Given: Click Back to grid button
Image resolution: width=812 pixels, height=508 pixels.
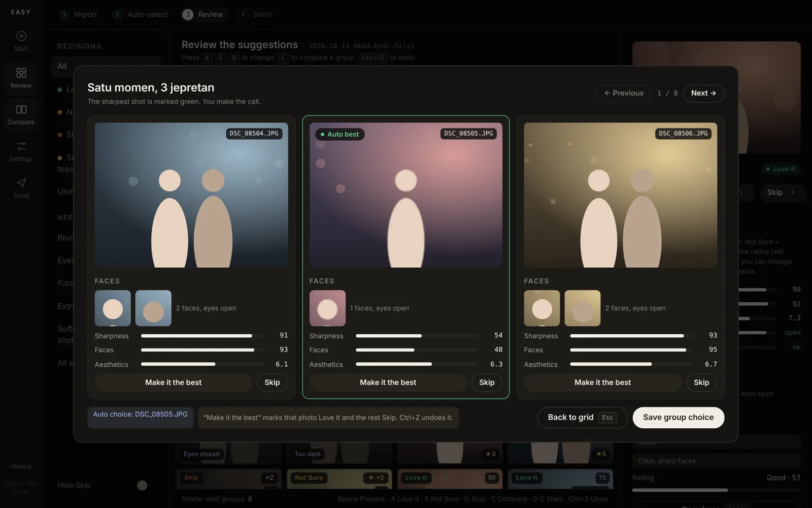Looking at the screenshot, I should [582, 418].
